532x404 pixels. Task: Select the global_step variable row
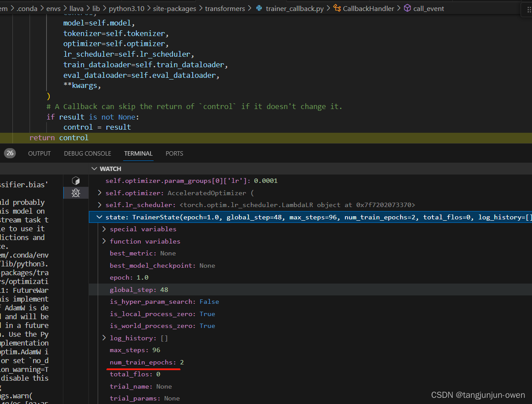[x=139, y=290]
